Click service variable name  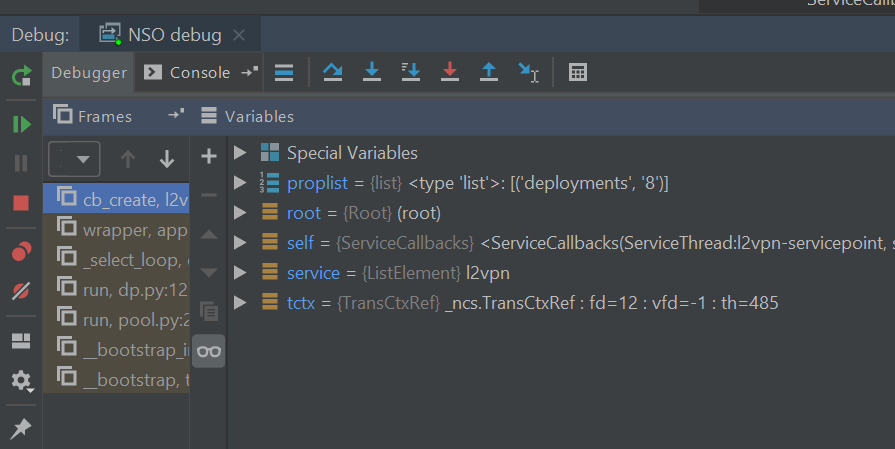click(x=313, y=273)
